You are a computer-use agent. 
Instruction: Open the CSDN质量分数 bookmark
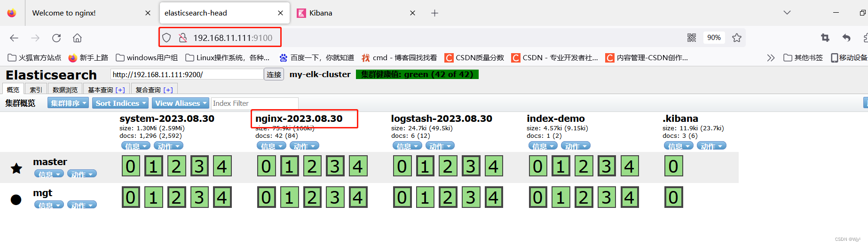tap(474, 58)
